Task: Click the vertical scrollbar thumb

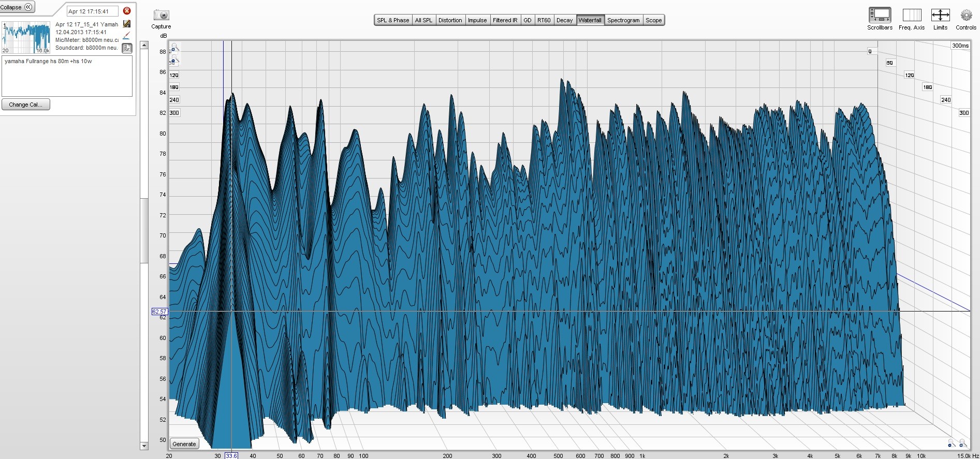Action: (144, 230)
